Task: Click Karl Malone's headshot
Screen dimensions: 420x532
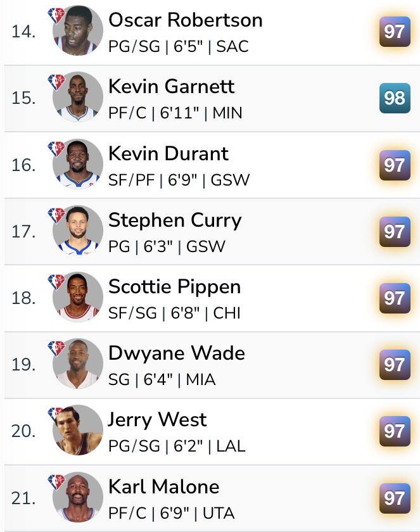Action: [78, 497]
